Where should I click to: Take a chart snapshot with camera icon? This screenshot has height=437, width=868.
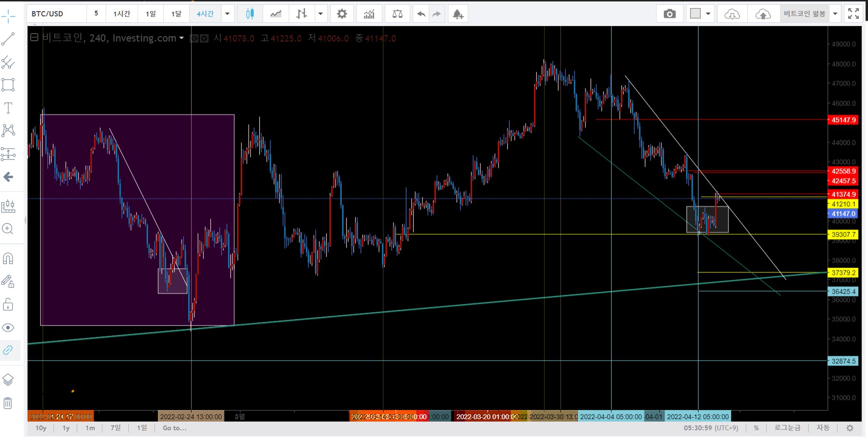(669, 14)
